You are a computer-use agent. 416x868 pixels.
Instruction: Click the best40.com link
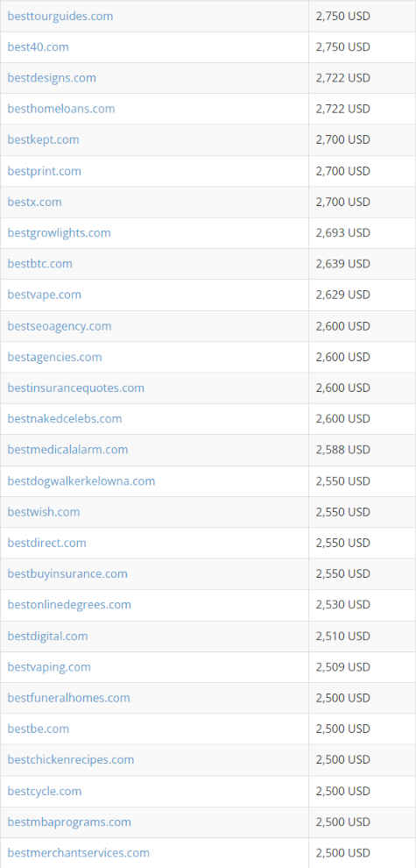click(39, 47)
